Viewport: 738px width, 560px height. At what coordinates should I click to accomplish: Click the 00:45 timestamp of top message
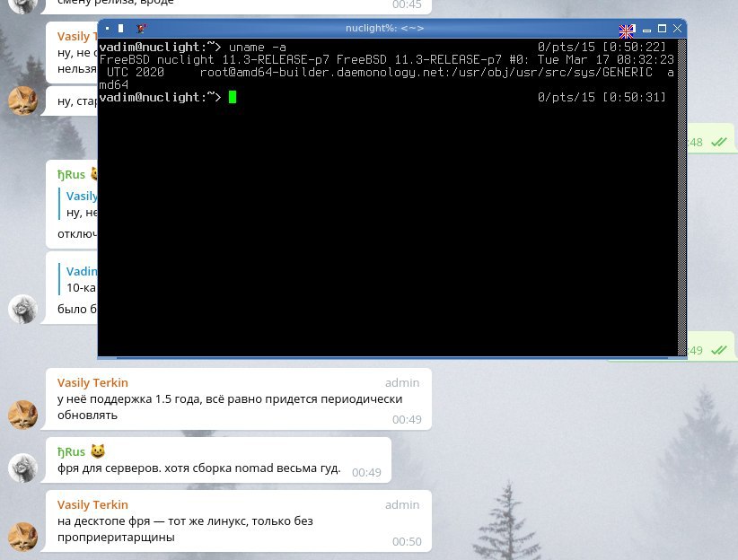click(x=407, y=4)
